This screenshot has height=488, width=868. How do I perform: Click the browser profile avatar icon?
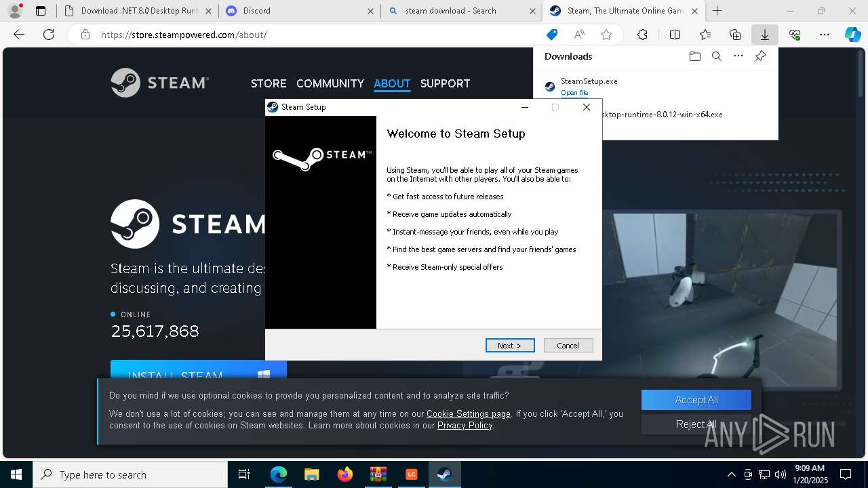(14, 11)
